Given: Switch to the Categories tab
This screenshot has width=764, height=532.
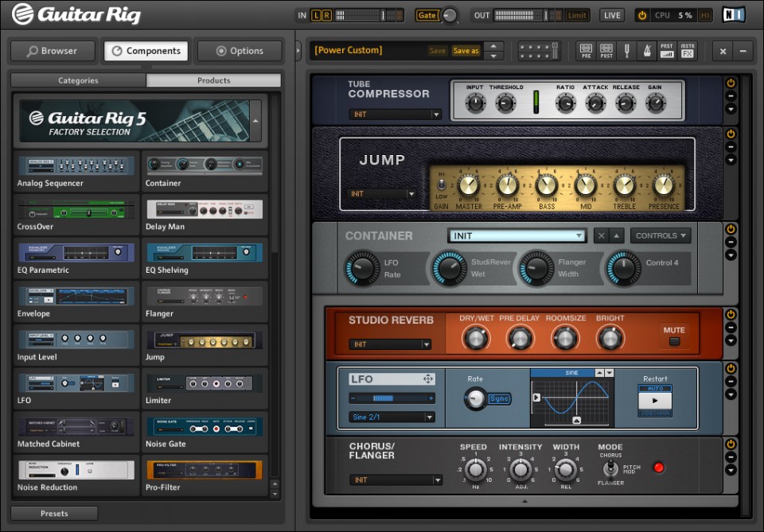Looking at the screenshot, I should coord(77,80).
